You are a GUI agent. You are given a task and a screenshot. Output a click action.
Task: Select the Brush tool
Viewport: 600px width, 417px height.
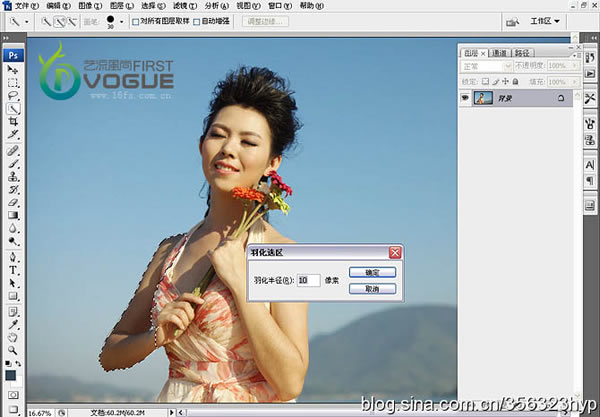coord(13,164)
